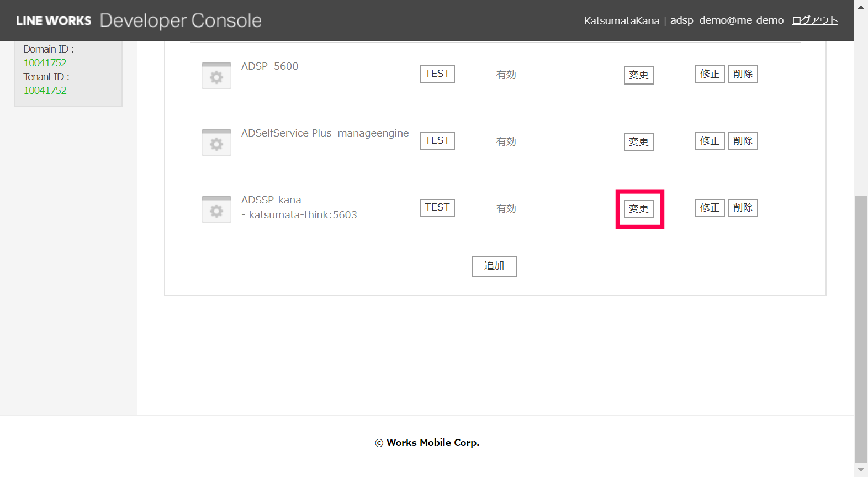Click the Developer Console title
The height and width of the screenshot is (477, 868).
181,21
